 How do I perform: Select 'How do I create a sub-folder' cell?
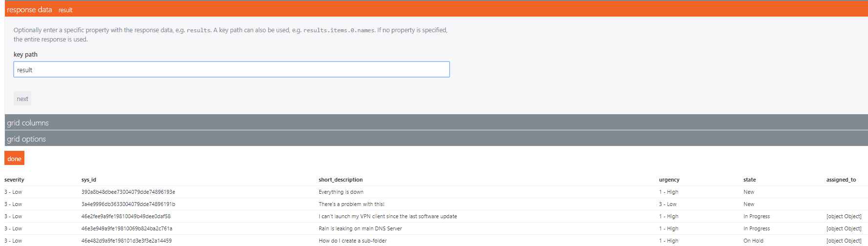pyautogui.click(x=352, y=241)
